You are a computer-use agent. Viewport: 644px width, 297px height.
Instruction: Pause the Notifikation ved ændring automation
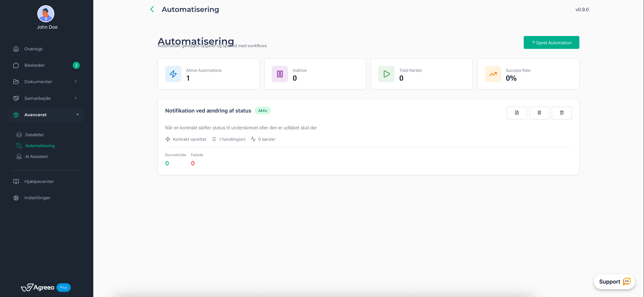coord(539,113)
